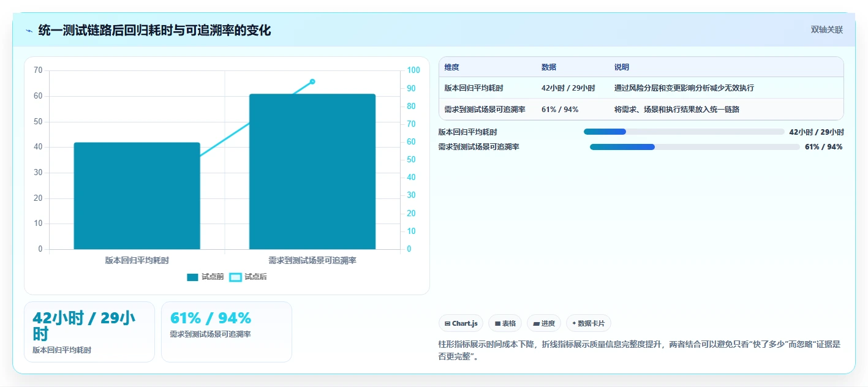This screenshot has width=868, height=387.
Task: Click table cell 版本回归平均耗时
Action: [x=474, y=88]
